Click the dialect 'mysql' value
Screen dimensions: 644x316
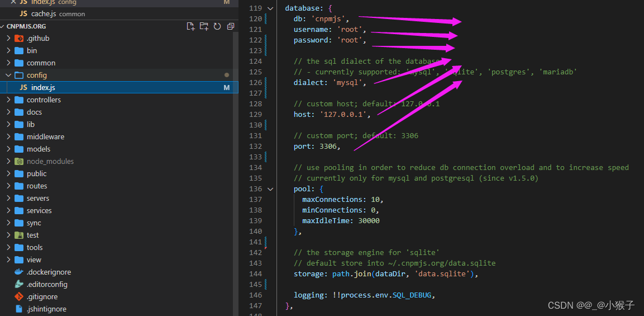click(347, 82)
